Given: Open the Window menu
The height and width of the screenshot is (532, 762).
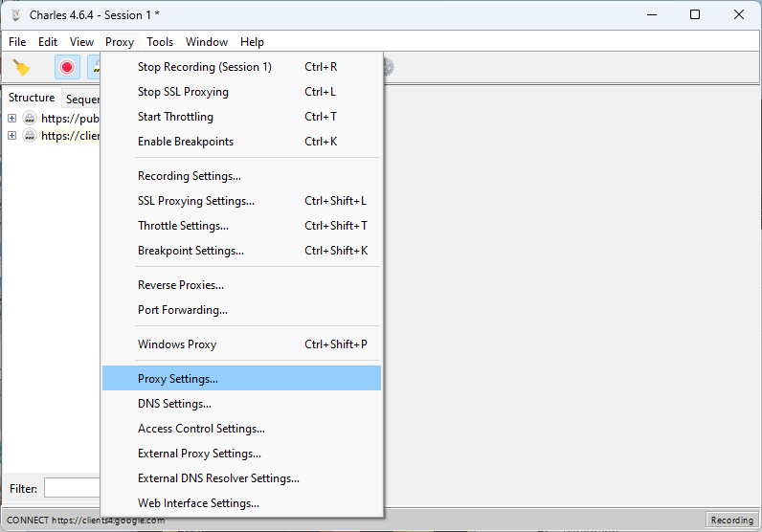Looking at the screenshot, I should click(207, 42).
